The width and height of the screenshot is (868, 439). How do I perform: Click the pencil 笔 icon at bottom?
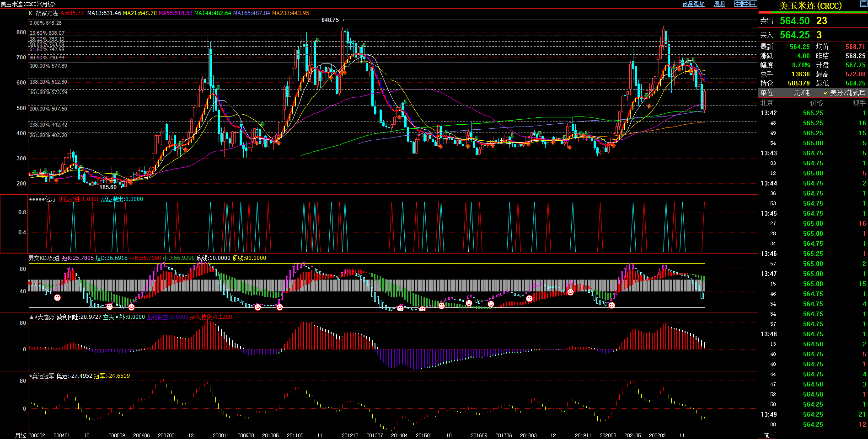click(x=766, y=435)
